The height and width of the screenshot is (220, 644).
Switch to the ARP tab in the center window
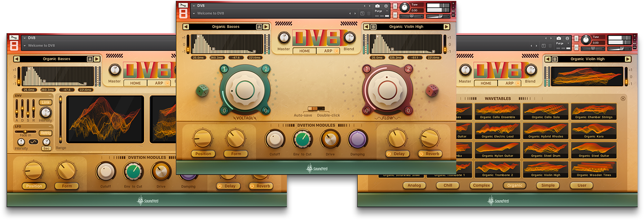pos(328,51)
